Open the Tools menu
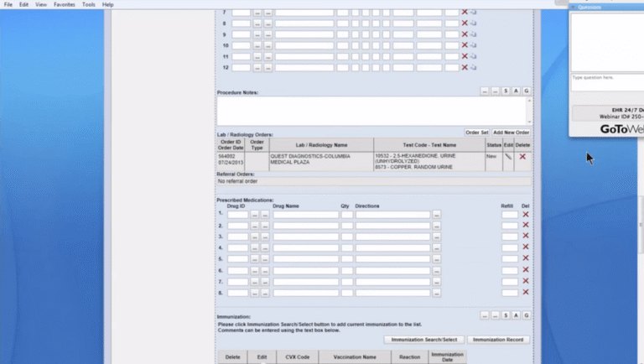 click(89, 4)
